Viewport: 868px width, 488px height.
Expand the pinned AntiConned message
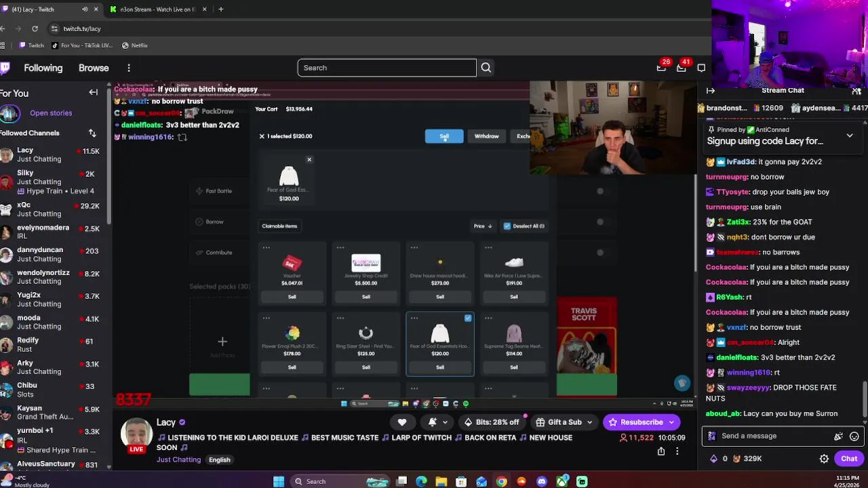(850, 136)
